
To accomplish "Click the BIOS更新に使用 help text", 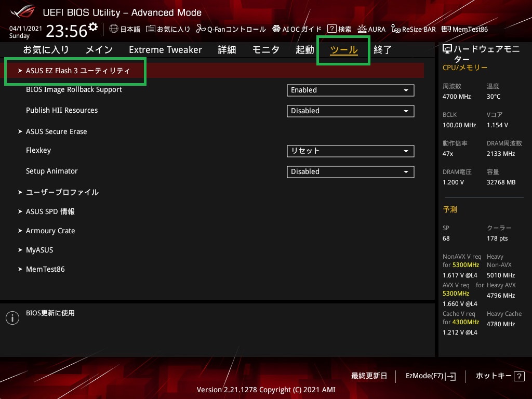I will coord(50,313).
